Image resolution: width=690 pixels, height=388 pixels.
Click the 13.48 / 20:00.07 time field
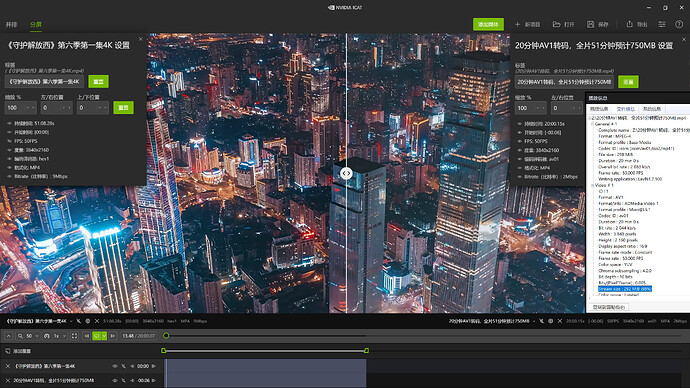(138, 336)
